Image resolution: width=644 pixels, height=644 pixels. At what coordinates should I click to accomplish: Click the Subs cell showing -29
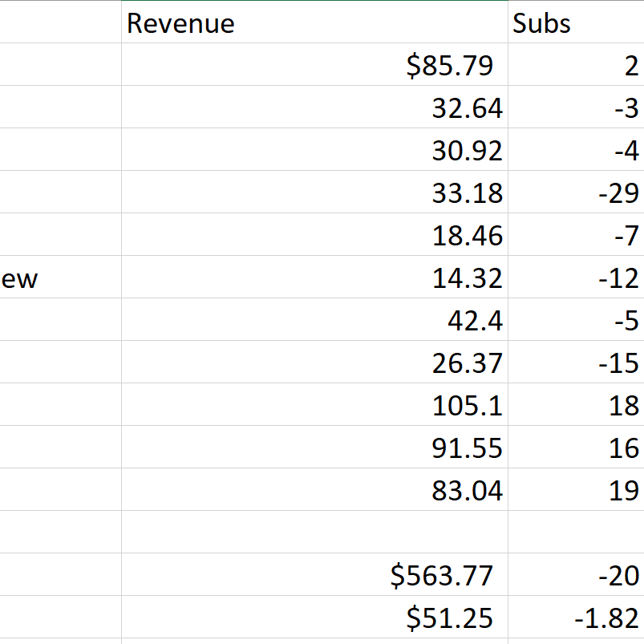click(x=575, y=192)
